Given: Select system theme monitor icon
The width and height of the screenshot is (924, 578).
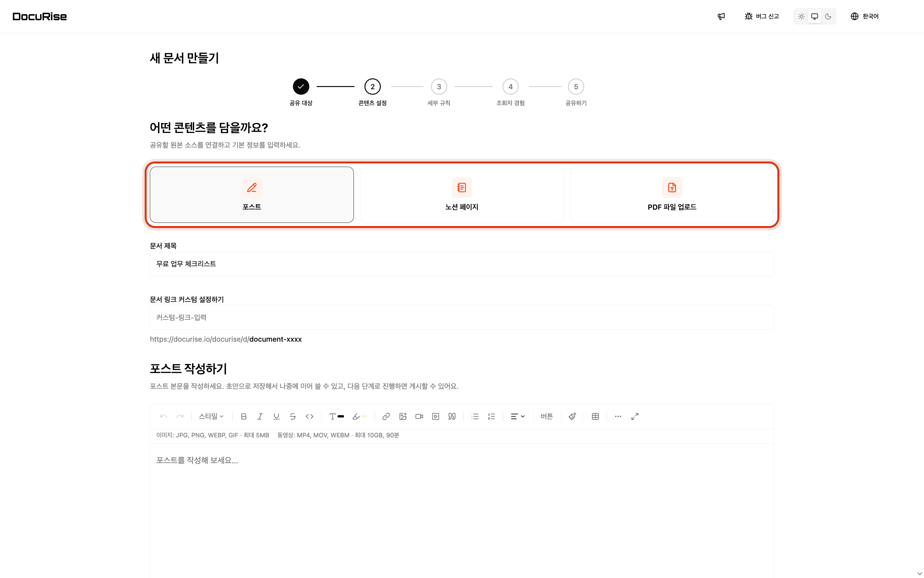Looking at the screenshot, I should tap(814, 16).
